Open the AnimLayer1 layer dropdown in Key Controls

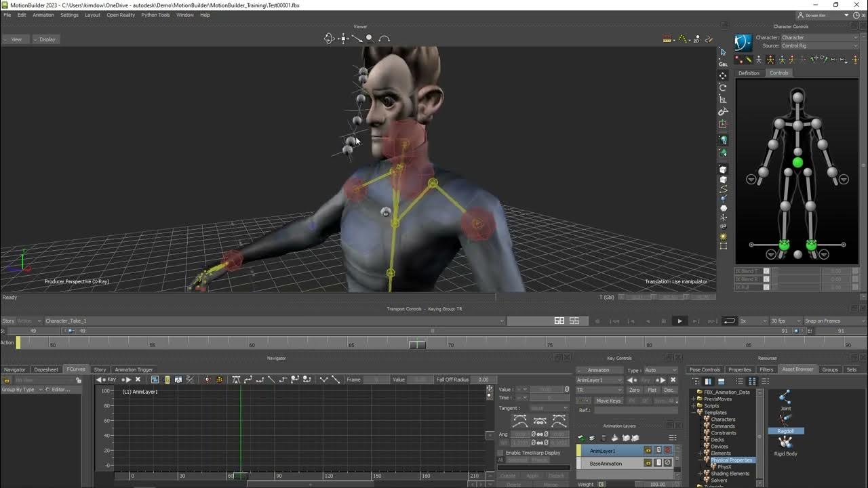tap(599, 380)
